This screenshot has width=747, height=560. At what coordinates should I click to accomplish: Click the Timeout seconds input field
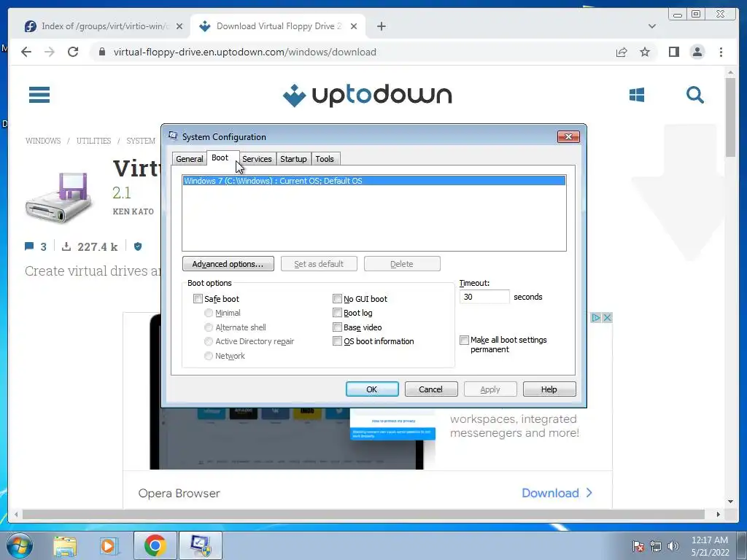tap(484, 297)
